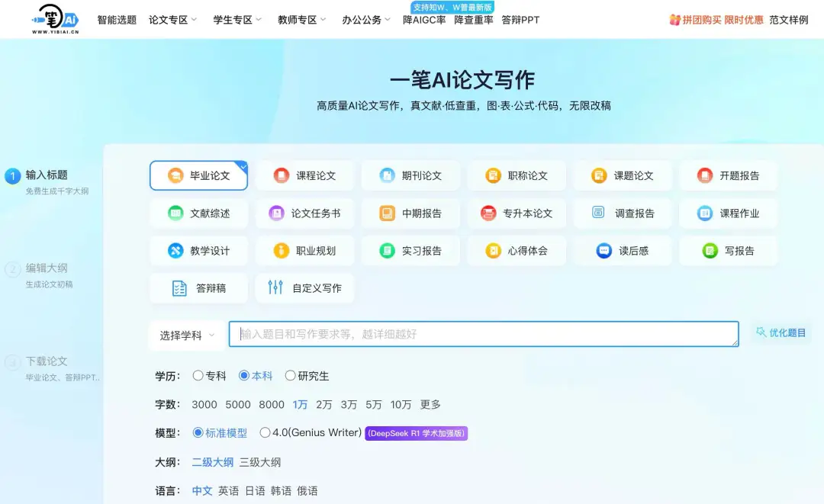This screenshot has width=824, height=504.
Task: Click the 课程作业 blue icon
Action: (705, 213)
